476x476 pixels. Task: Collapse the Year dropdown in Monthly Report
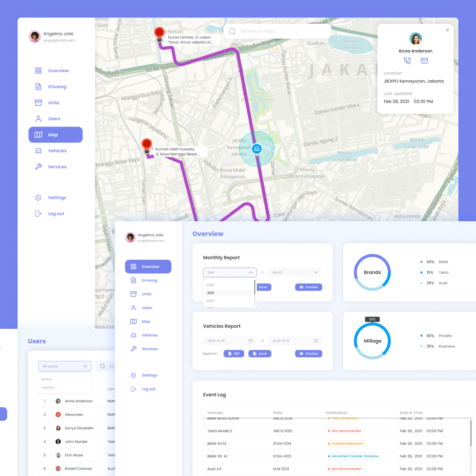pyautogui.click(x=250, y=272)
